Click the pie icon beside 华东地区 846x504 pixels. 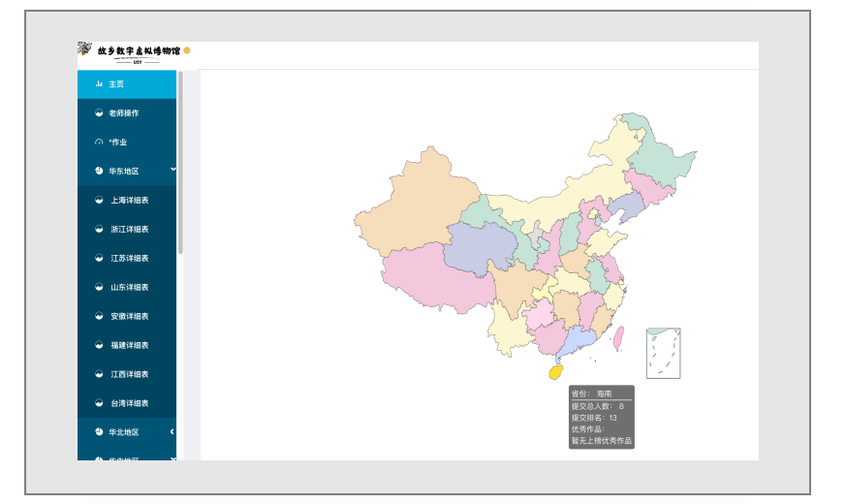click(99, 171)
